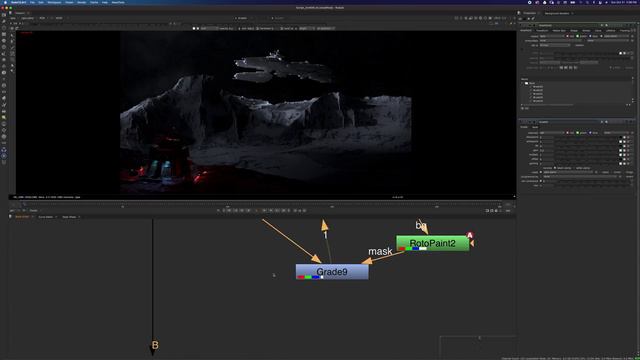Click the RotoPaint2 node mask arrow
This screenshot has height=360, width=640.
click(x=472, y=243)
